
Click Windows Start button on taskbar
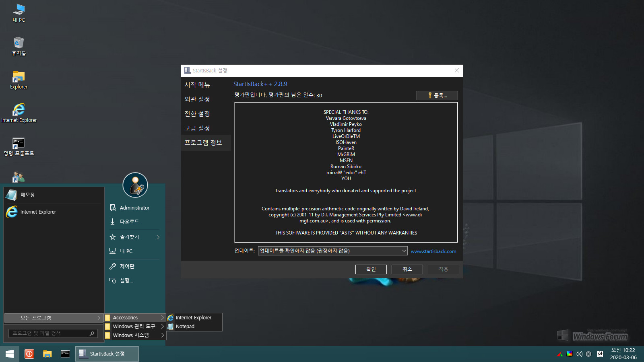pos(10,354)
